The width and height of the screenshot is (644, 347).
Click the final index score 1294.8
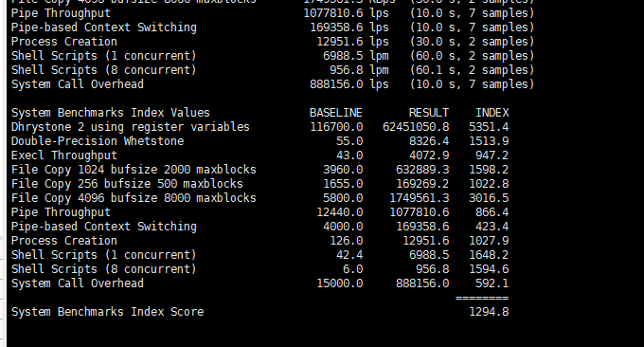pos(489,312)
